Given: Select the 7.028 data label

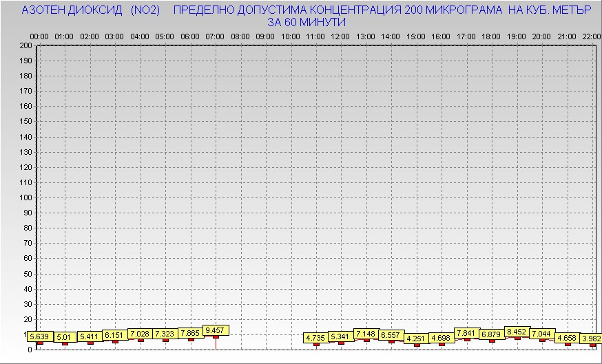Looking at the screenshot, I should click(141, 334).
